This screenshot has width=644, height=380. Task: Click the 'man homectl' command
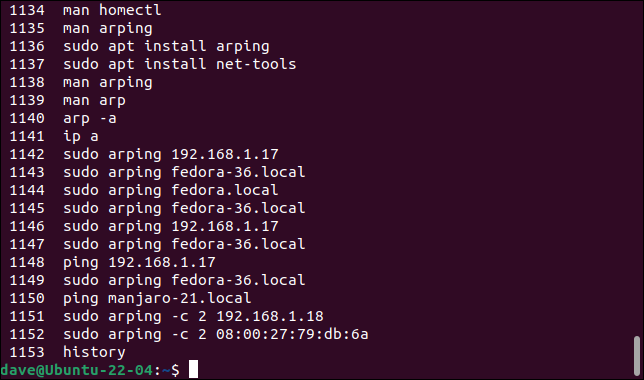[x=112, y=10]
